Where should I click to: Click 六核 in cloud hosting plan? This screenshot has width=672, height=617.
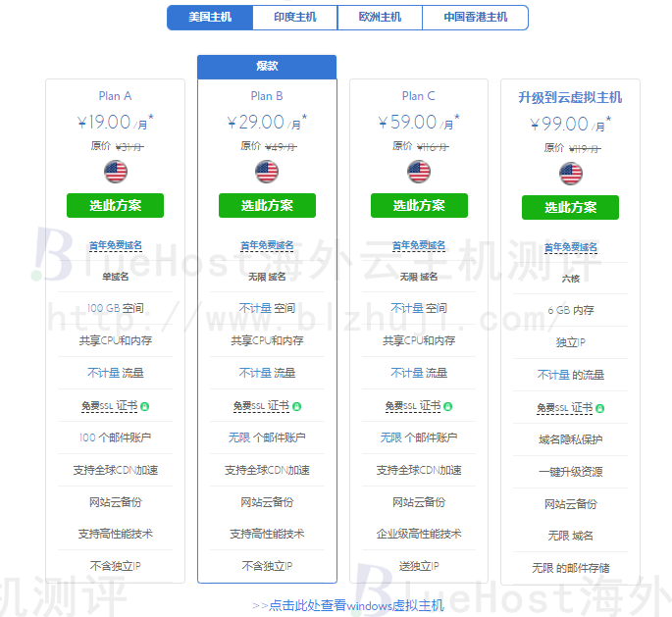(570, 279)
